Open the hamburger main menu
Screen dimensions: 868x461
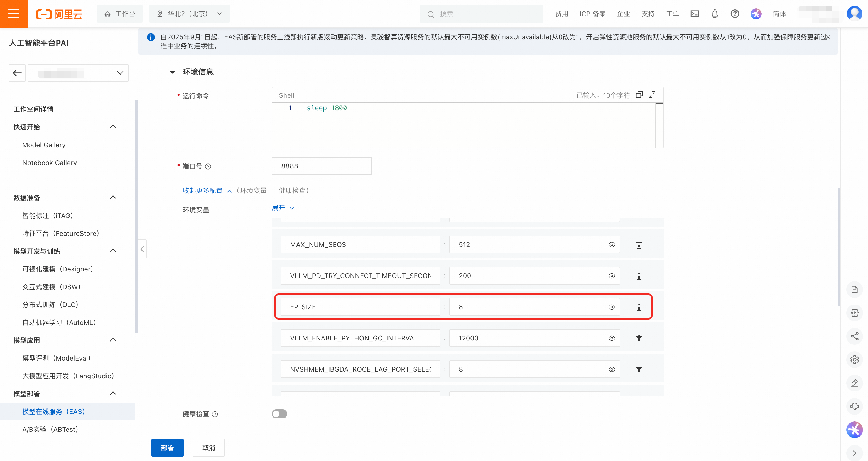(x=14, y=14)
